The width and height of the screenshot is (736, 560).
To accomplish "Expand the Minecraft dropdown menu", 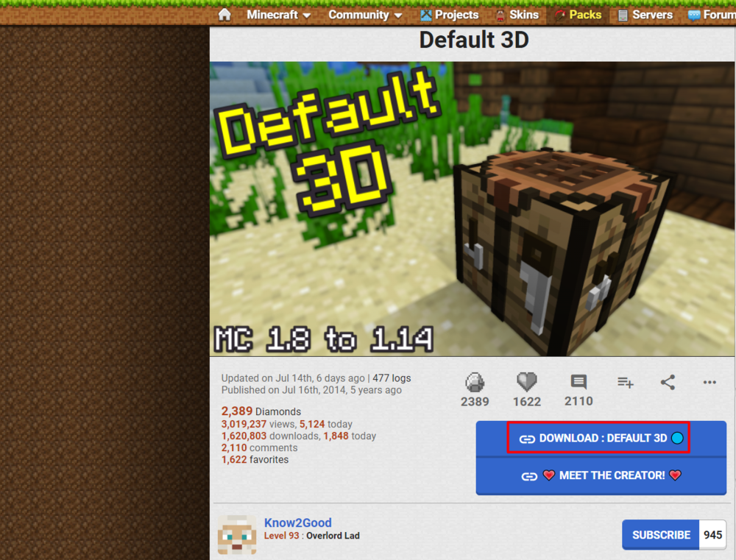I will point(278,15).
